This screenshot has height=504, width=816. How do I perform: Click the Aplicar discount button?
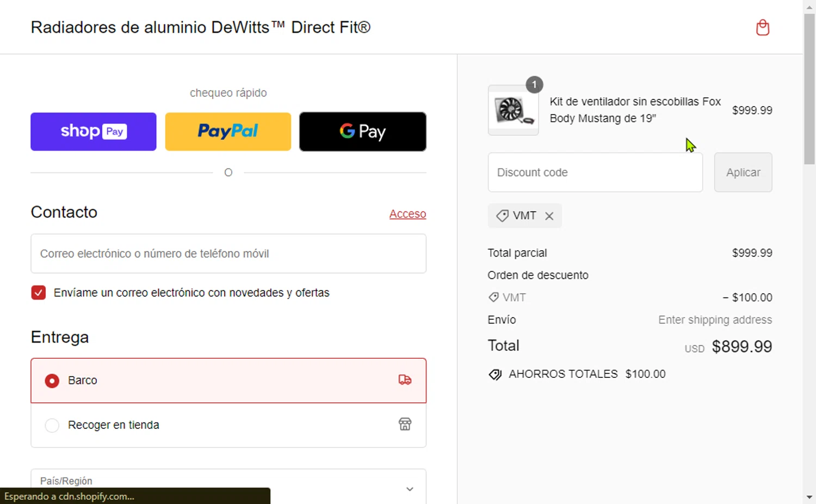[x=743, y=172]
